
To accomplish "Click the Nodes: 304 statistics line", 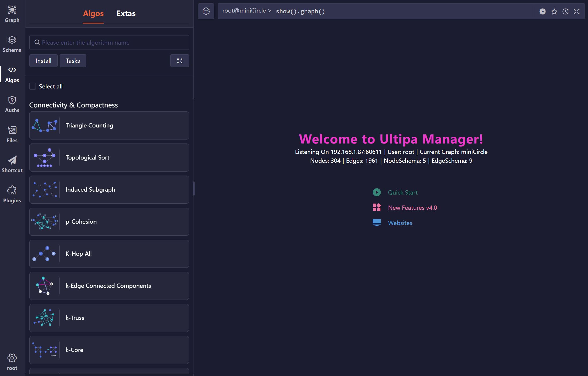I will click(391, 161).
